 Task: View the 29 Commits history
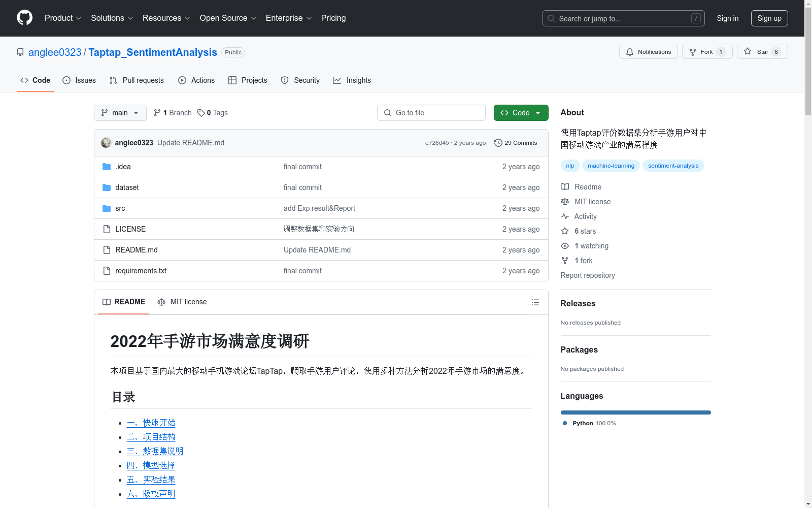pyautogui.click(x=516, y=143)
